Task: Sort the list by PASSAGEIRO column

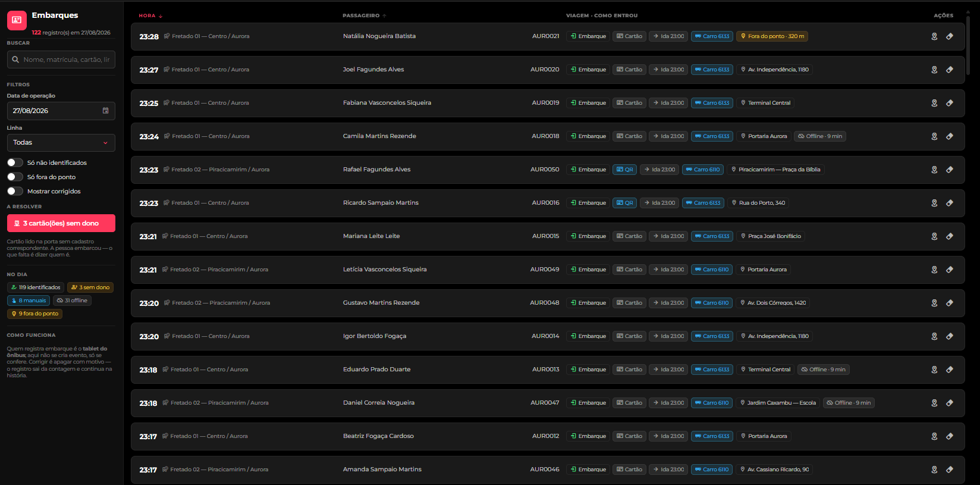Action: tap(365, 15)
